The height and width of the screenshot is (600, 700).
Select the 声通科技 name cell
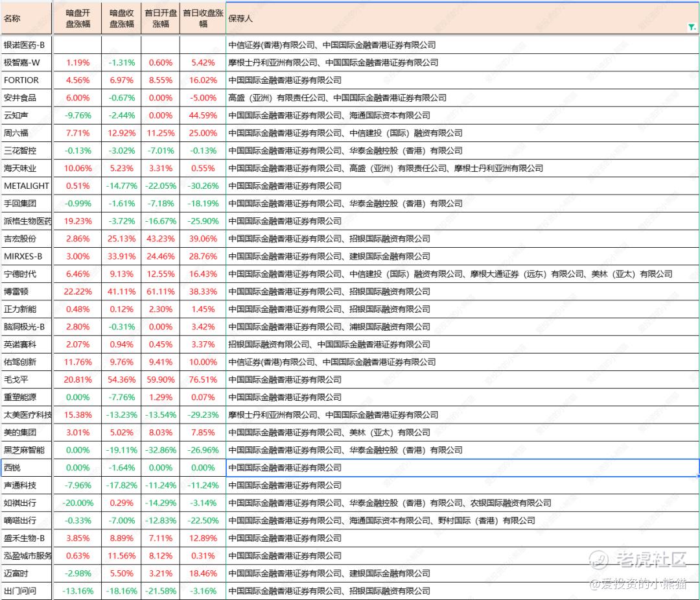tap(27, 485)
